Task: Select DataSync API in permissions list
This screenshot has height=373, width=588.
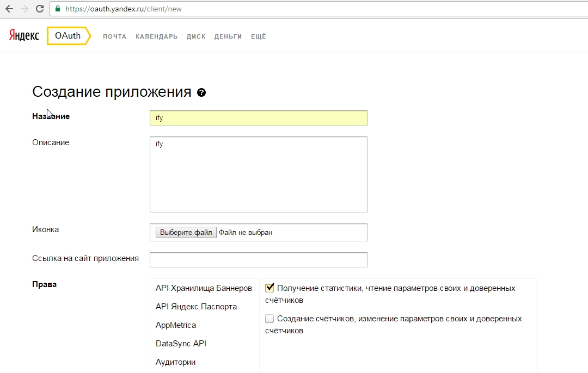Action: point(181,344)
